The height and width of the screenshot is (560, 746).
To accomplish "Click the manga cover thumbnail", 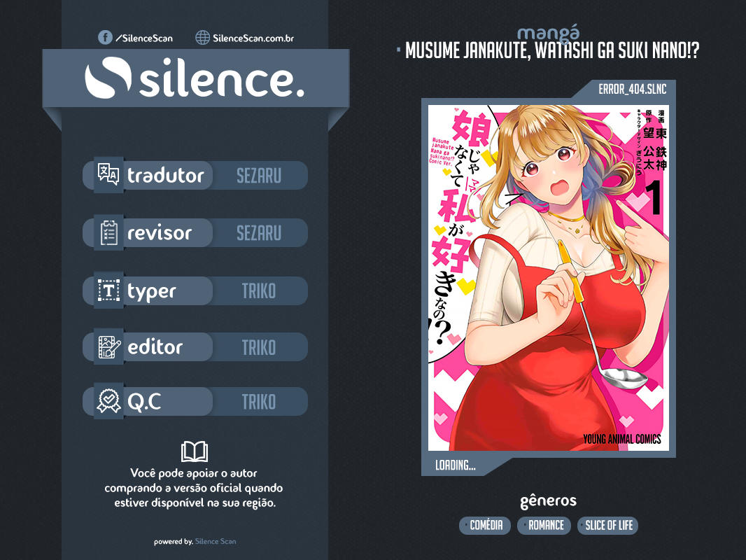I will [548, 277].
